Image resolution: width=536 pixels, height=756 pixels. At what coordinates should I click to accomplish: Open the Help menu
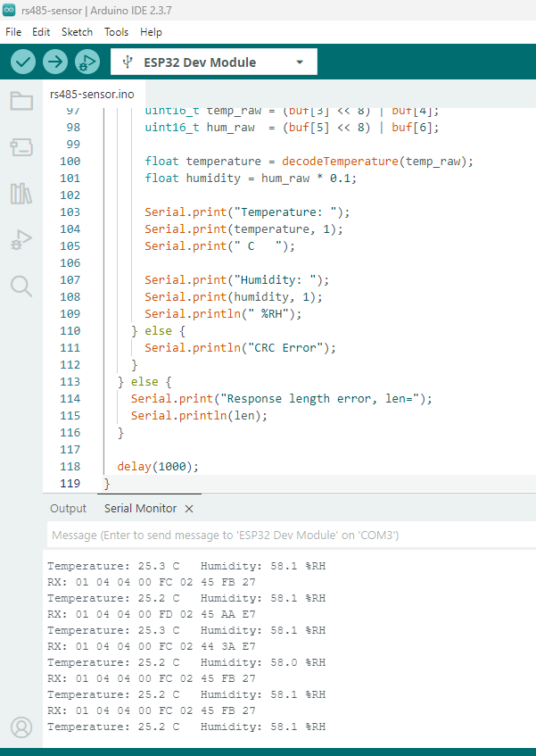(151, 32)
